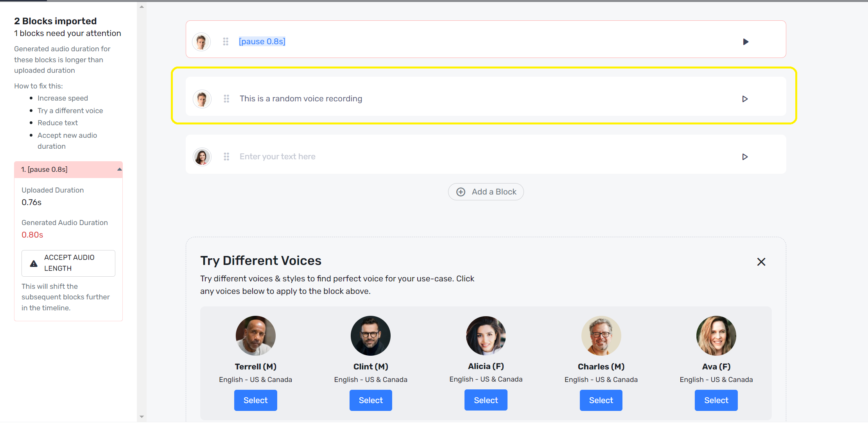
Task: Click the drag handle on voice recording block
Action: click(x=226, y=99)
